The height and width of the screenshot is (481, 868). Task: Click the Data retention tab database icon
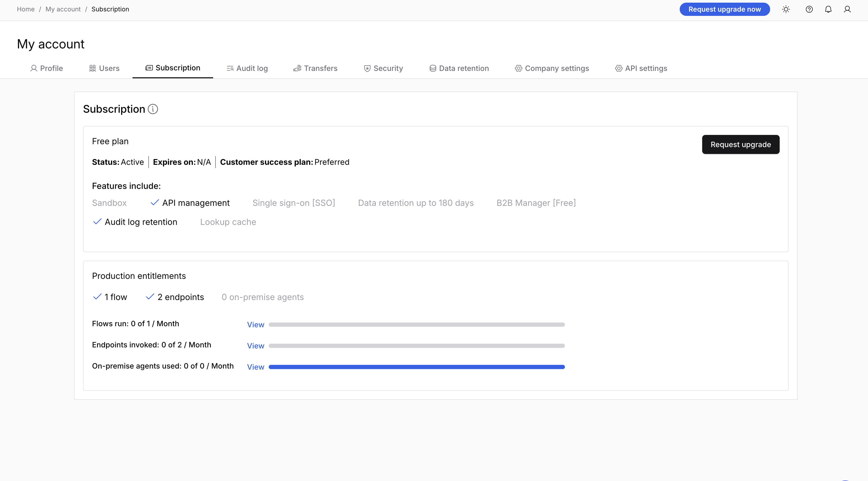433,69
